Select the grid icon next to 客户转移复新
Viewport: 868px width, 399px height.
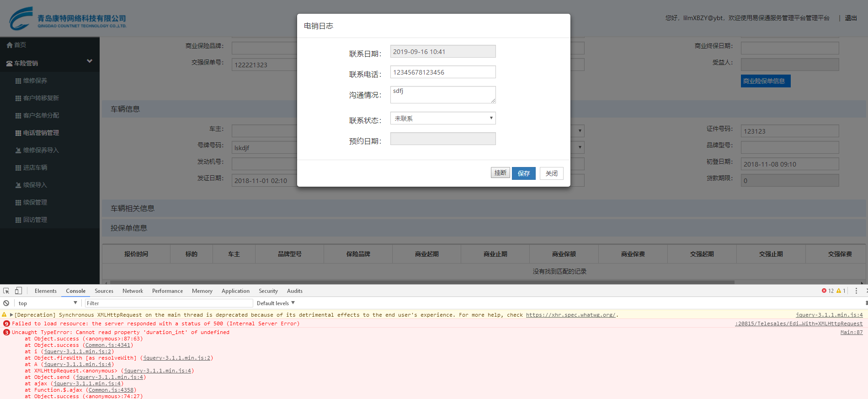pos(18,98)
